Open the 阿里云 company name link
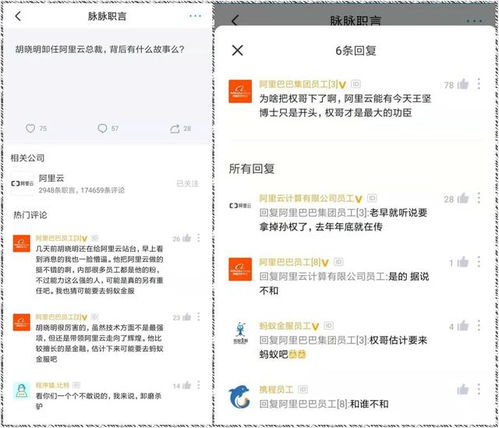Image resolution: width=499 pixels, height=428 pixels. click(51, 178)
